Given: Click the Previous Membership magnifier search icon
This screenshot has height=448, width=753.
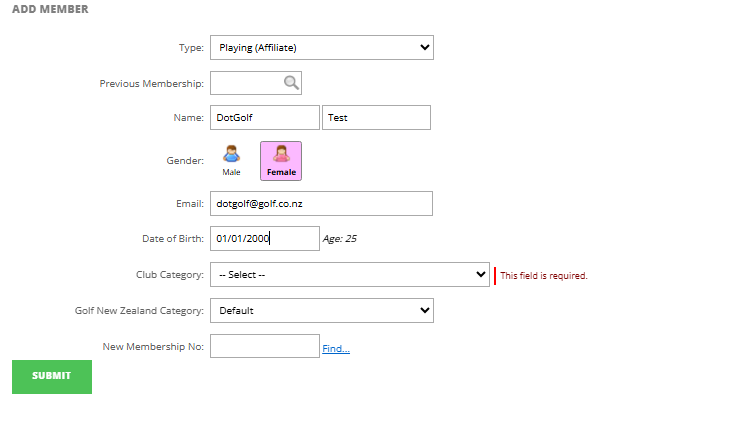Looking at the screenshot, I should click(x=291, y=83).
